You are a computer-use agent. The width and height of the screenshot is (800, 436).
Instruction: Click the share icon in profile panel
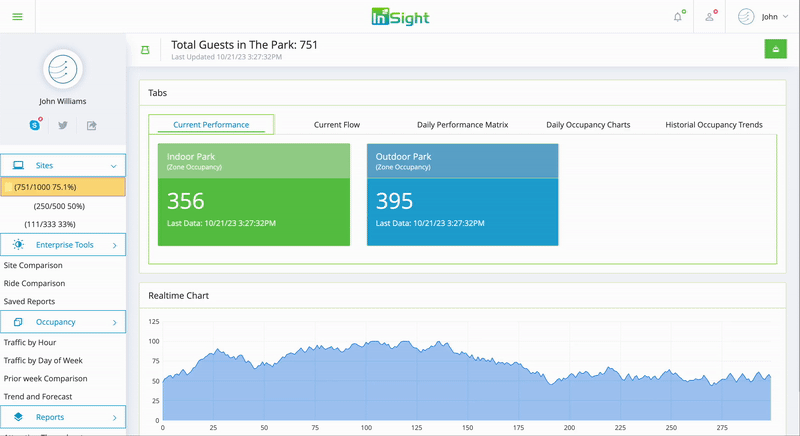click(91, 125)
